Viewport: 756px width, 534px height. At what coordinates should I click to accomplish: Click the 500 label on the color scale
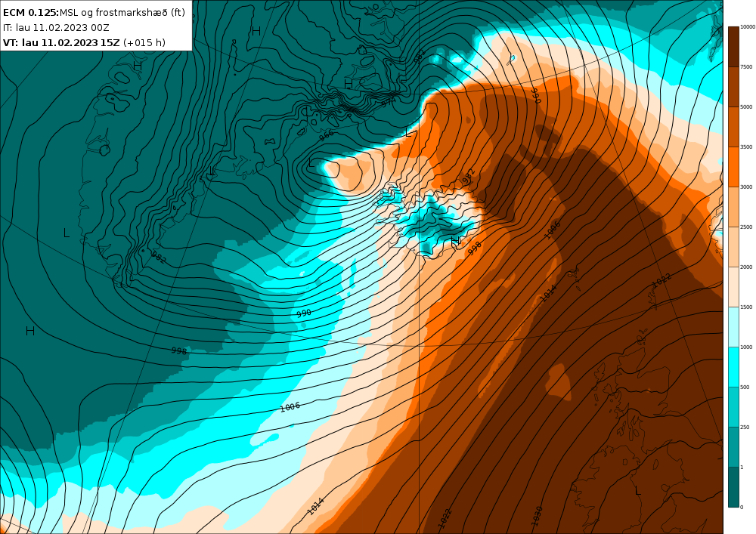pos(745,387)
